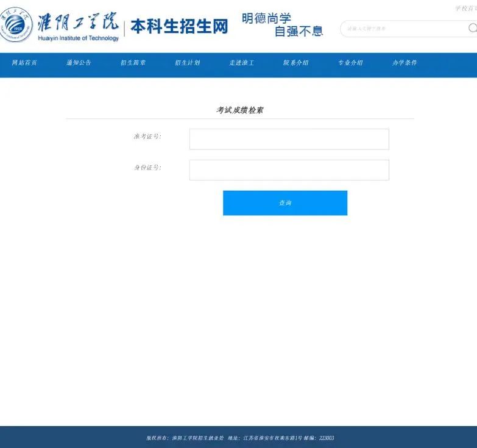Viewport: 477px width, 448px height.
Task: Click the 本科生招生网 site title
Action: click(x=179, y=27)
